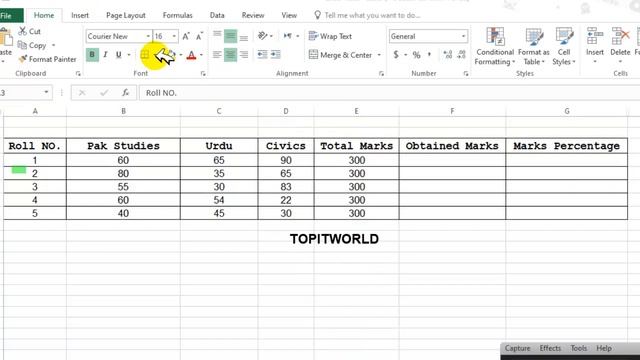This screenshot has height=360, width=640.
Task: Select the Format Painter brush
Action: (23, 59)
